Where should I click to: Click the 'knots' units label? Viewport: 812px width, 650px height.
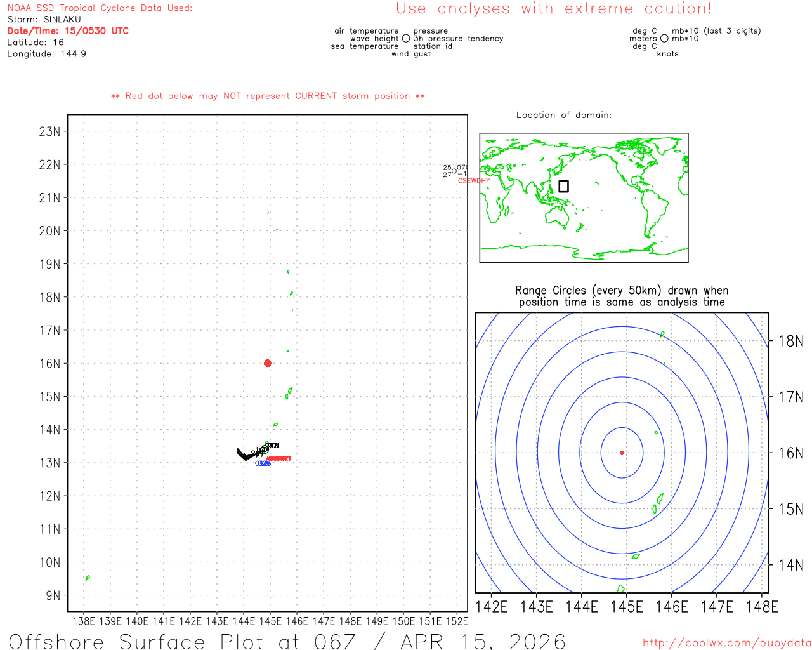[668, 54]
